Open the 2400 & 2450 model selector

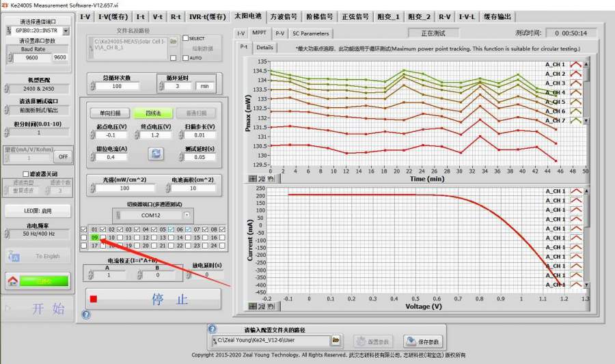tap(38, 89)
